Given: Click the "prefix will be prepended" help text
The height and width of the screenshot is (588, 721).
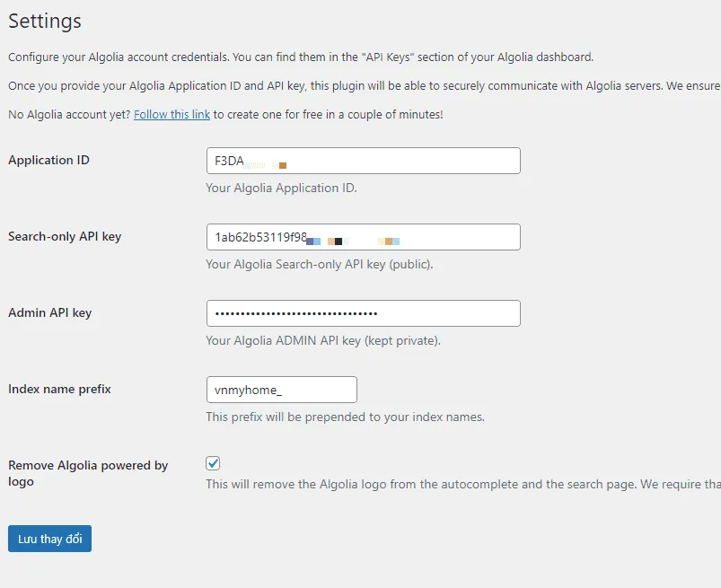Looking at the screenshot, I should point(345,417).
